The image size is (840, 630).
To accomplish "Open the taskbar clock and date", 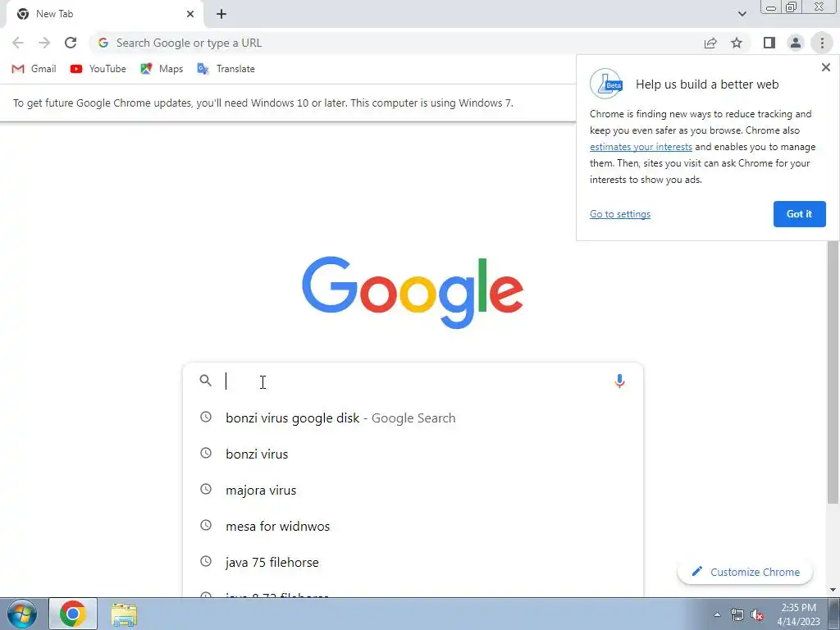I will pos(799,614).
